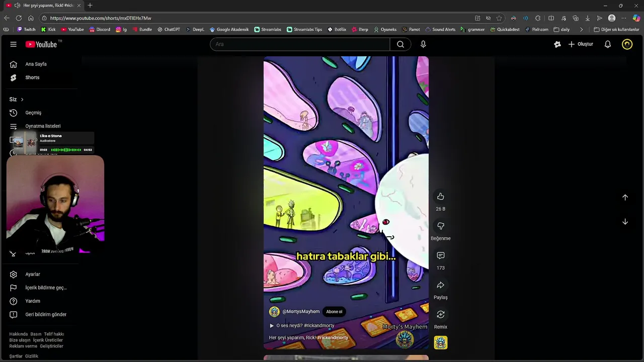Image resolution: width=644 pixels, height=362 pixels.
Task: Open the YouTube guide hamburger menu
Action: pos(14,44)
